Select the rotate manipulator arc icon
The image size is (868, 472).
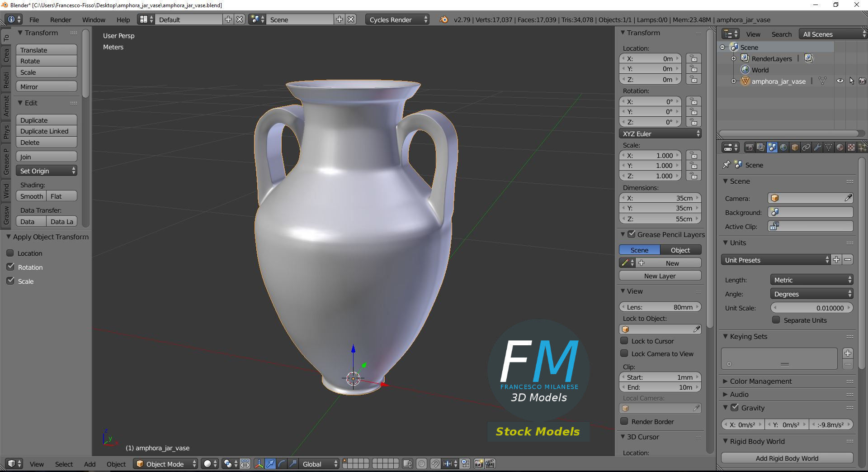pyautogui.click(x=282, y=464)
